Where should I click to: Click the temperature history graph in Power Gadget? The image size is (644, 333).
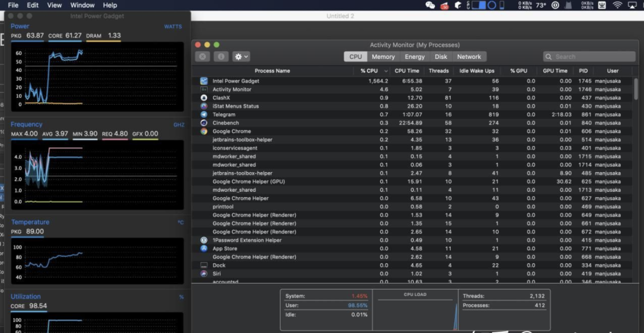(98, 261)
